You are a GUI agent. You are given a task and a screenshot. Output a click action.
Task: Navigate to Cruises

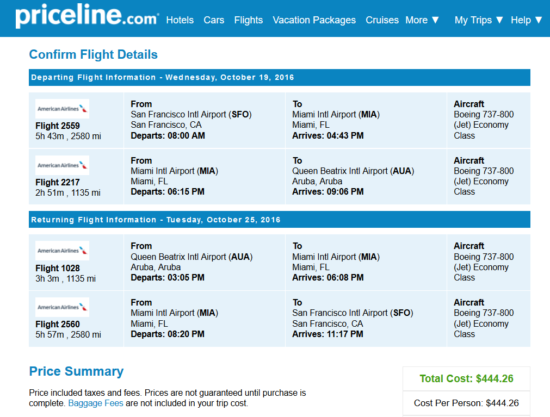pyautogui.click(x=382, y=20)
